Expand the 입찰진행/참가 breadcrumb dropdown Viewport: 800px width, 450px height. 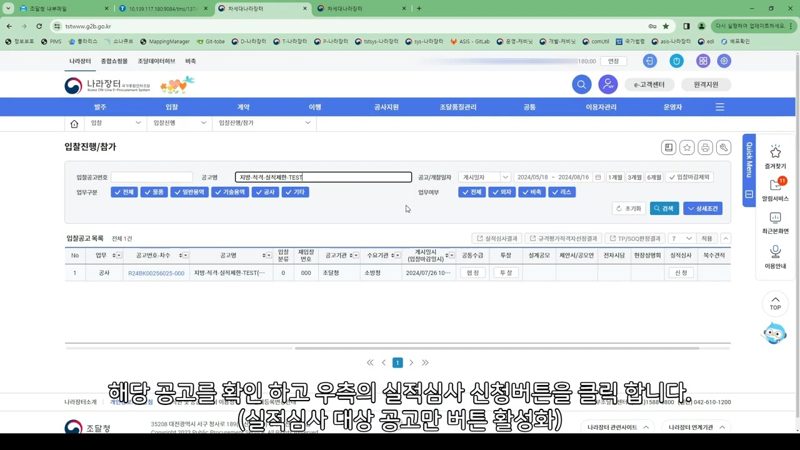coord(264,123)
